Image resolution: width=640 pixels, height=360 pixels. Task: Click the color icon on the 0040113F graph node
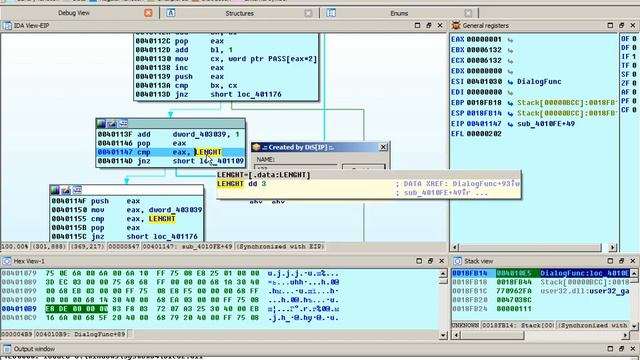(x=101, y=123)
